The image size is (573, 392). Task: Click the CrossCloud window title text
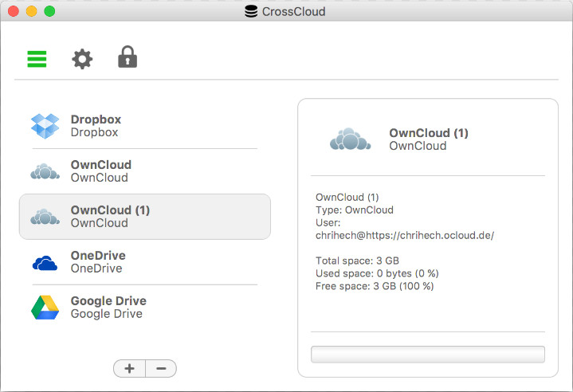[293, 12]
